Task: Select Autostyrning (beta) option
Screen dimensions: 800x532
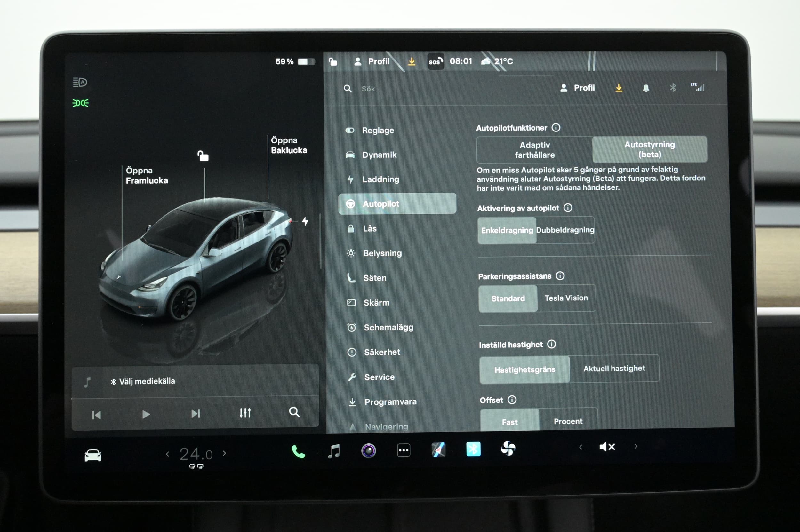Action: [650, 149]
